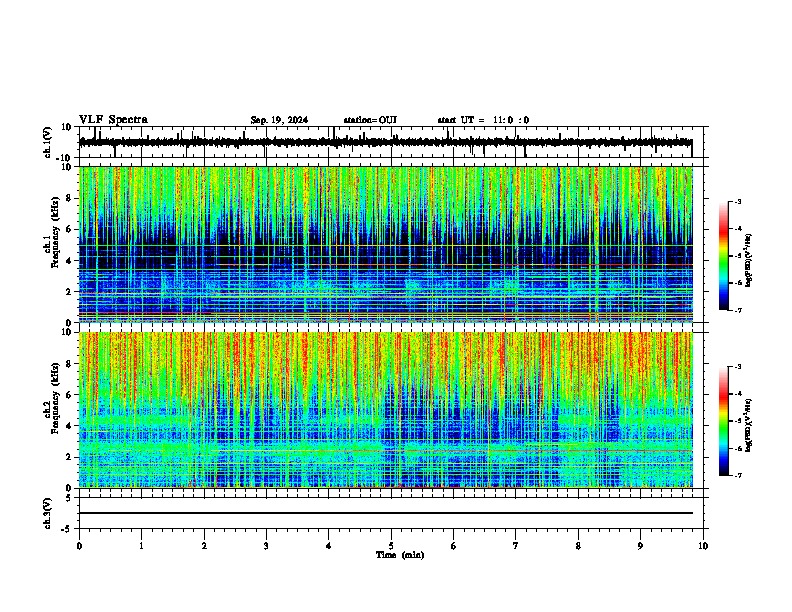
Task: Click the "3" tick on the time axis
Action: (x=266, y=546)
